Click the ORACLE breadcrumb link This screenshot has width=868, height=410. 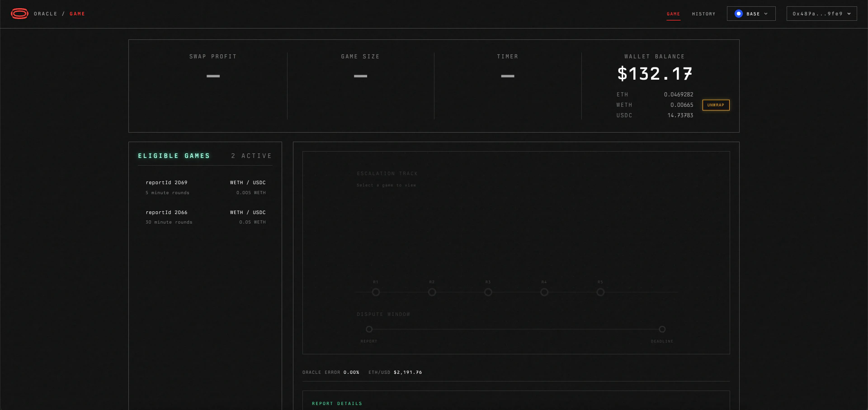(46, 14)
